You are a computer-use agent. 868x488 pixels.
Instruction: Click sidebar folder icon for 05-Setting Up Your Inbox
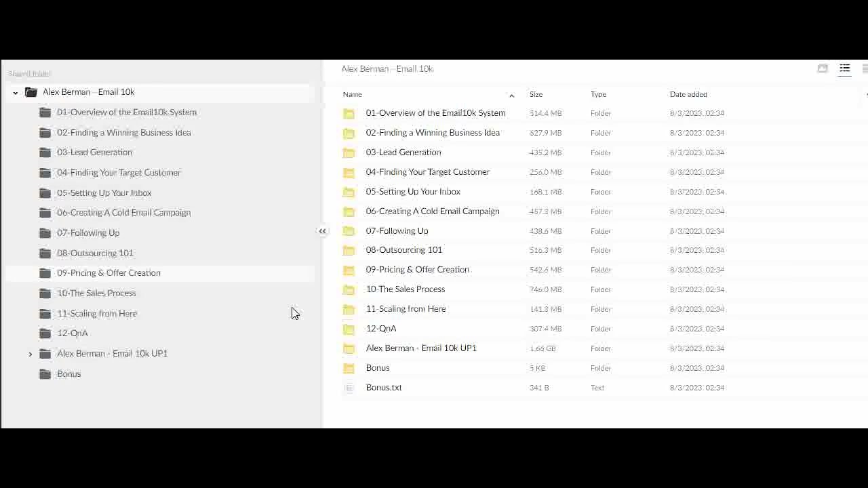pyautogui.click(x=45, y=193)
